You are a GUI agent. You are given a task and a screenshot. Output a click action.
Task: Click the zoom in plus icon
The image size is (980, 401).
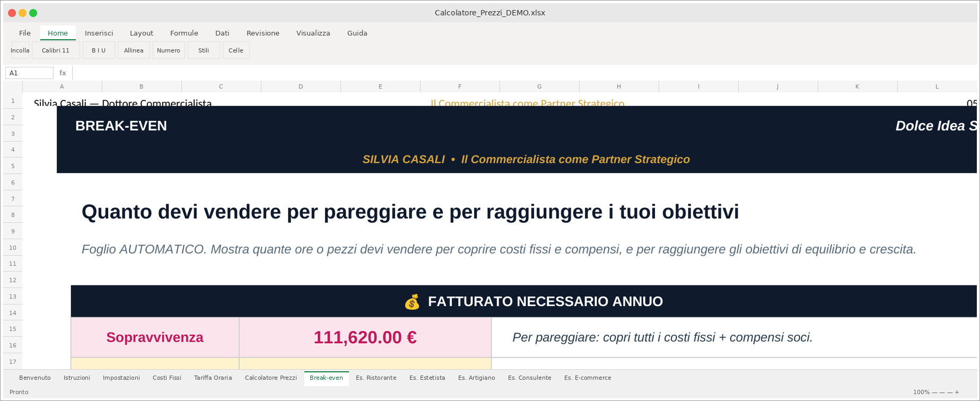coord(957,392)
